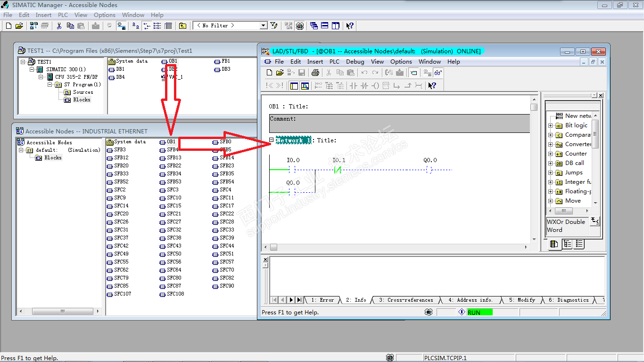The width and height of the screenshot is (644, 362).
Task: Select the OB1 block in Accessible Nodes
Action: coord(170,142)
